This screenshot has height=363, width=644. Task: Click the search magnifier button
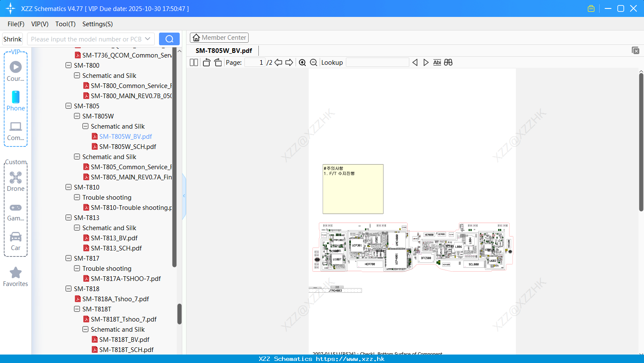pos(169,39)
